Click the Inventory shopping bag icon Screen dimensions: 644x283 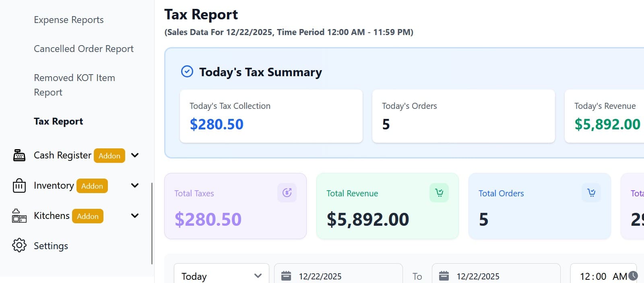click(x=19, y=185)
